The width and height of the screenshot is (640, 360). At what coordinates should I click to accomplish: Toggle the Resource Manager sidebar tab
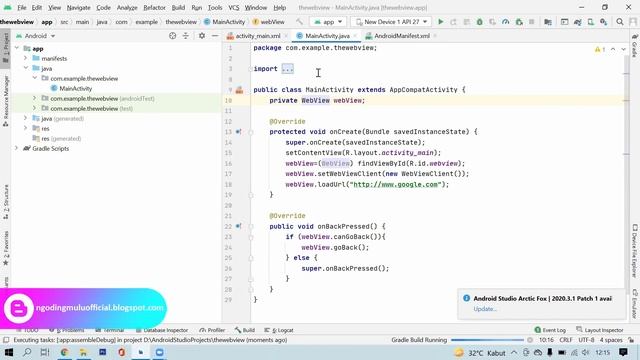pyautogui.click(x=5, y=101)
